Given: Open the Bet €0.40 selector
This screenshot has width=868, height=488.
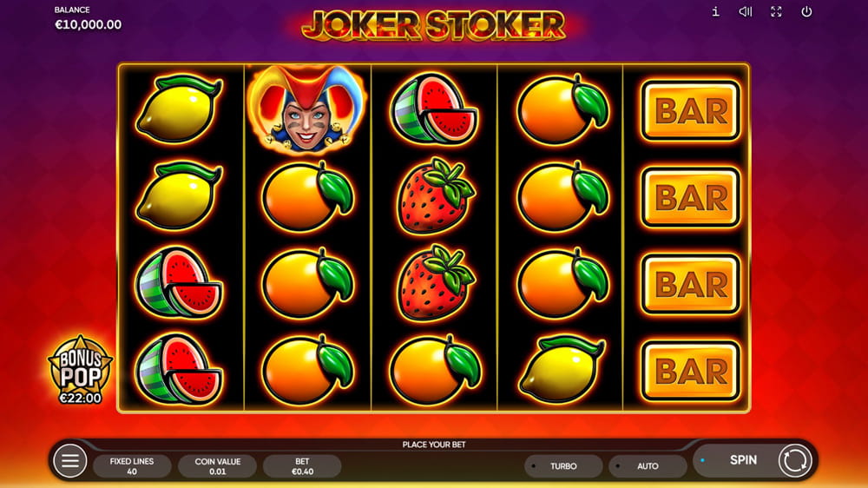Looking at the screenshot, I should [302, 466].
